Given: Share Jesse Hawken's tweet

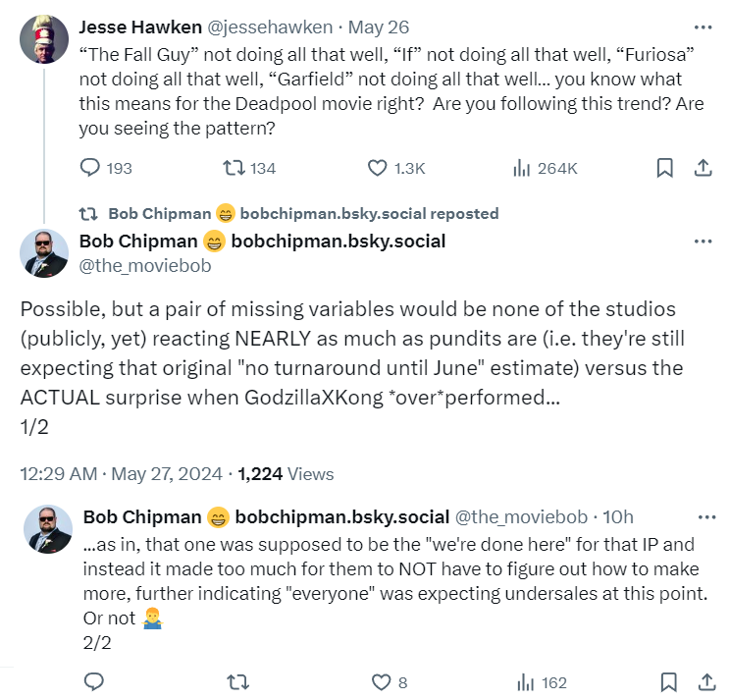Looking at the screenshot, I should click(x=703, y=169).
